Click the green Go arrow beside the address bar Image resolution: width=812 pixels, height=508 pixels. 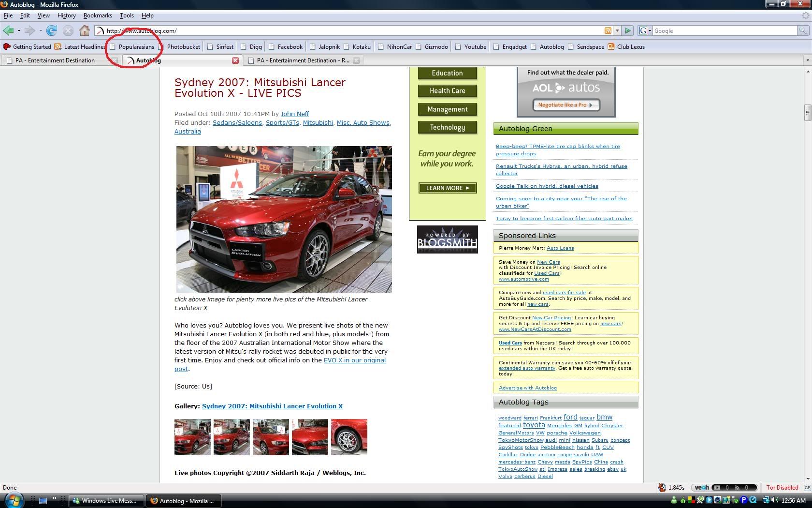coord(628,30)
